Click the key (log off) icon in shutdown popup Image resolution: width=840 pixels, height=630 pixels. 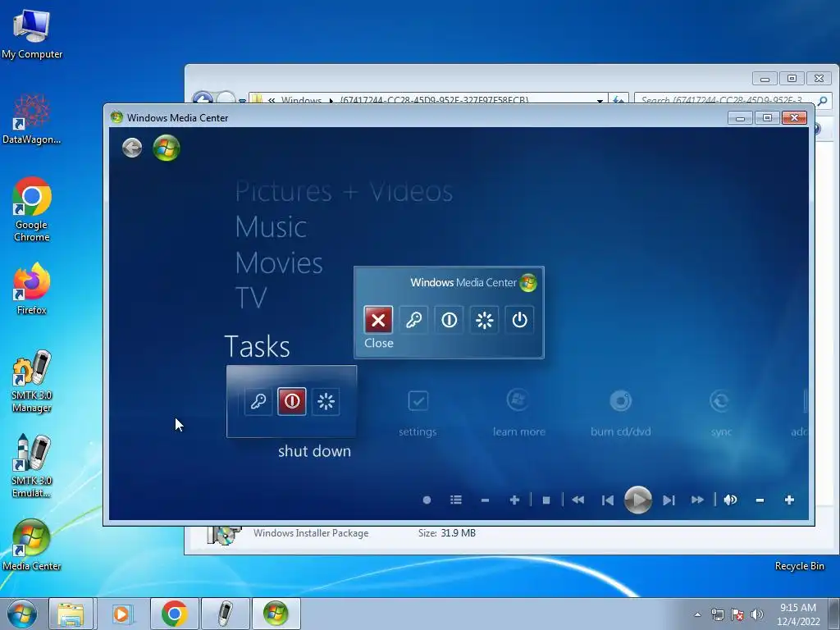[x=413, y=320]
